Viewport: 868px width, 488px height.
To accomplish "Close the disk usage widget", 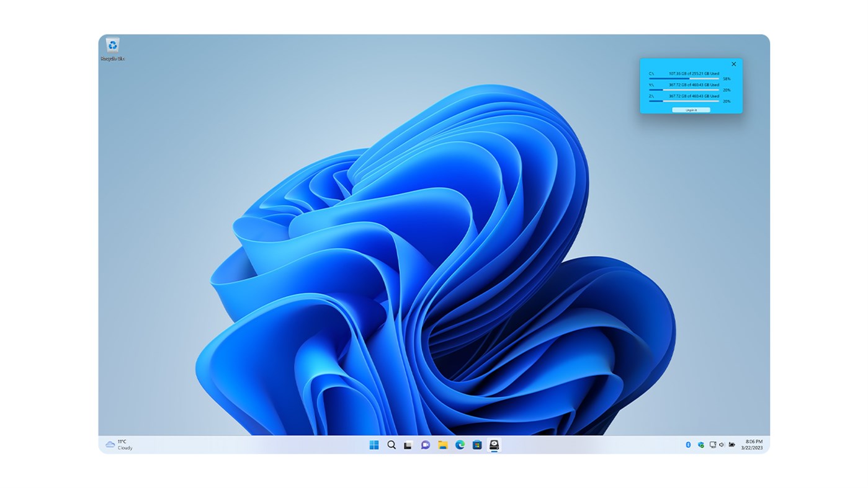I will click(734, 64).
